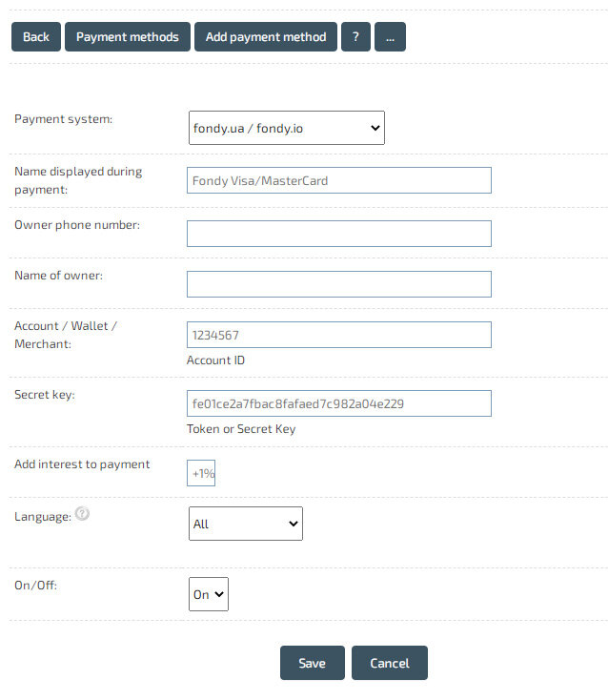This screenshot has width=608, height=700.
Task: Click Add payment method button
Action: [266, 37]
